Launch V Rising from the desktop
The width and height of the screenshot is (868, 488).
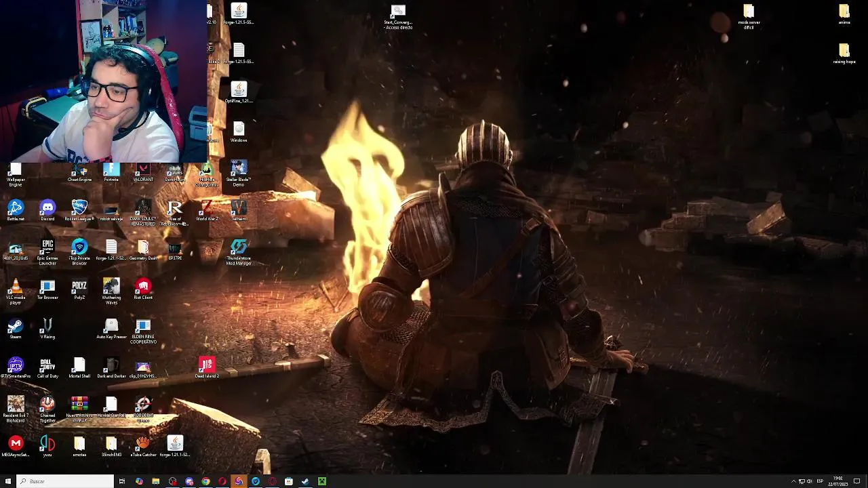[x=47, y=329]
